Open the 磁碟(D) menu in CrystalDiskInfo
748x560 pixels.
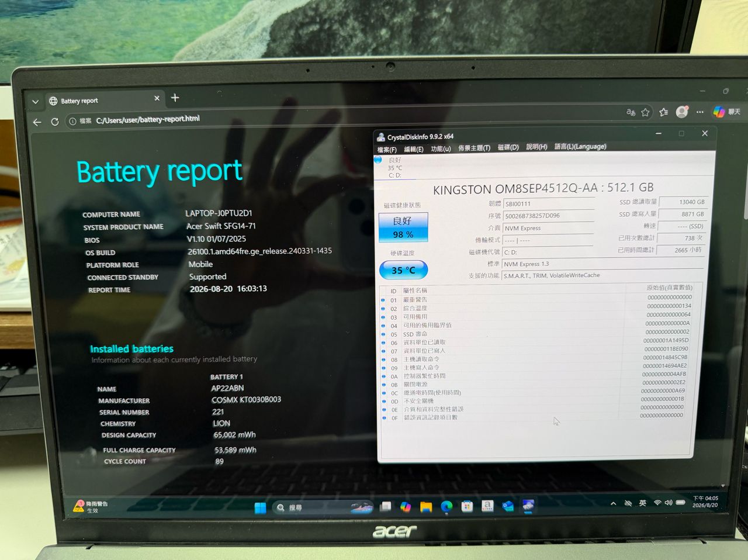[x=508, y=147]
